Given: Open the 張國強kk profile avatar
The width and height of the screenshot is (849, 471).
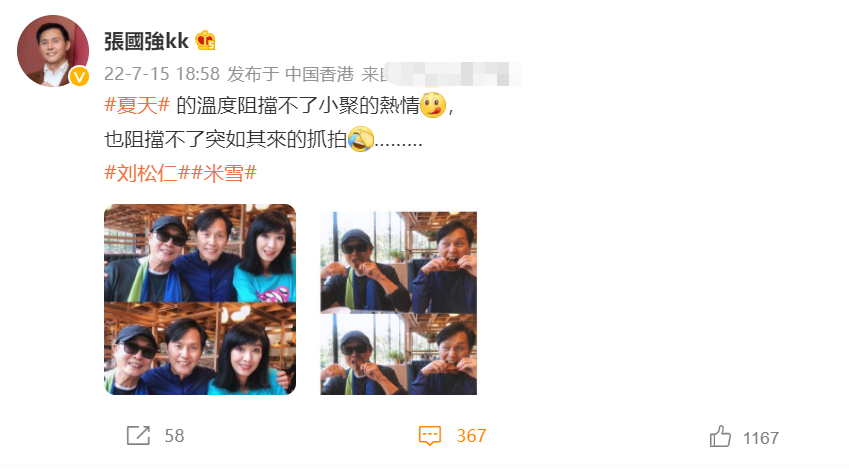Looking at the screenshot, I should (53, 51).
